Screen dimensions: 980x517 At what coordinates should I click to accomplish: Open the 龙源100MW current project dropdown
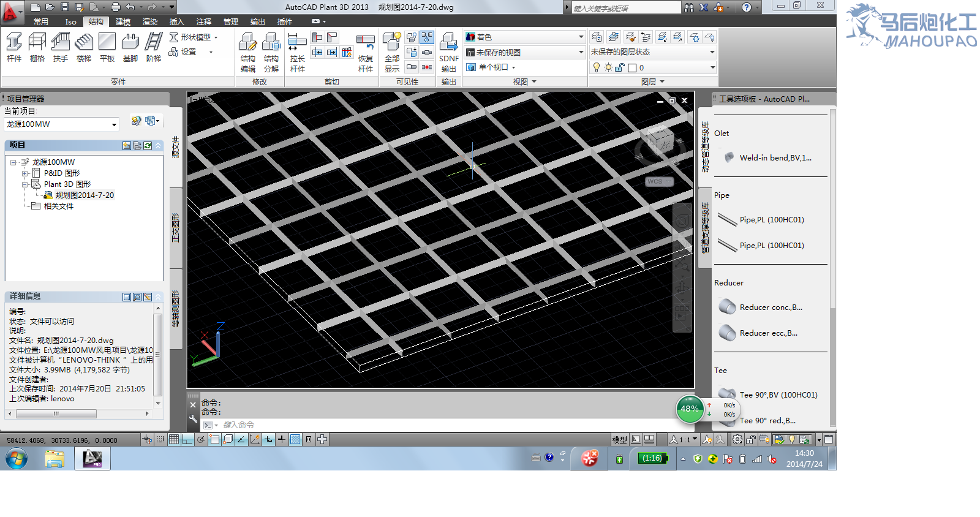[x=61, y=124]
